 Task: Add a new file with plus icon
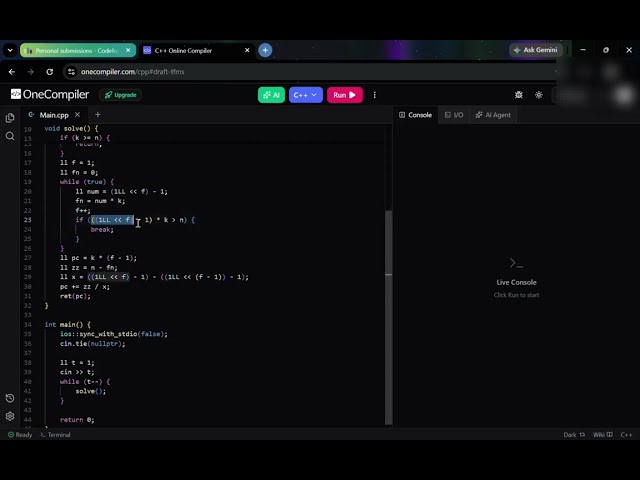coord(98,115)
